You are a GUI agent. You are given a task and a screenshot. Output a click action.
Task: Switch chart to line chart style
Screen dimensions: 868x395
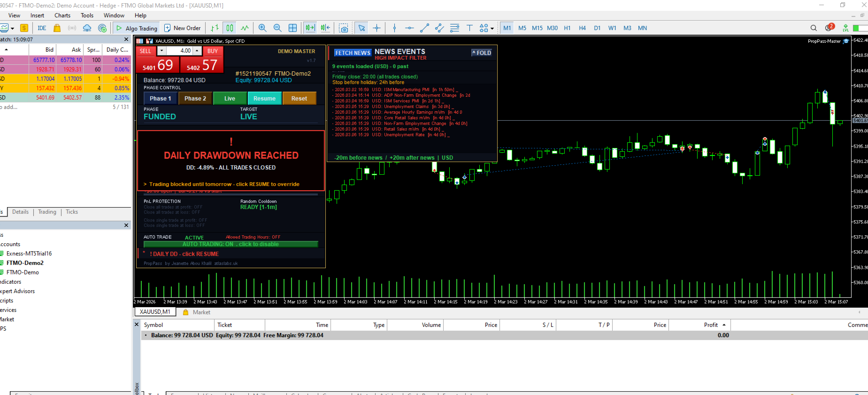click(x=245, y=28)
